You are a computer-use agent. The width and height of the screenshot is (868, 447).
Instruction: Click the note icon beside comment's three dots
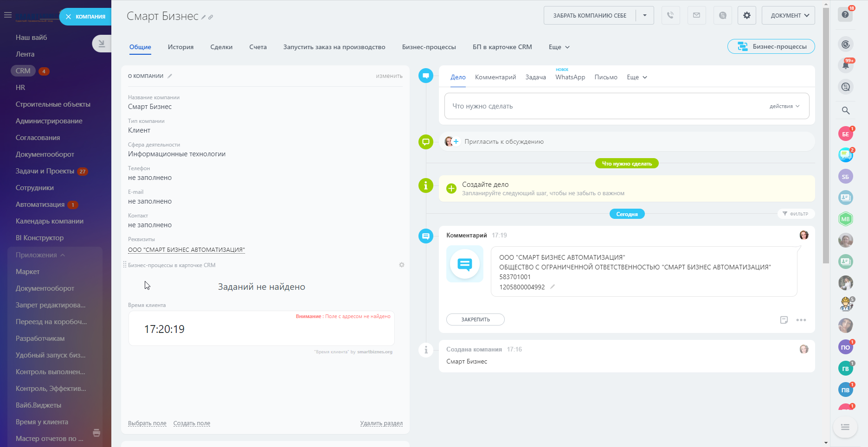[784, 319]
